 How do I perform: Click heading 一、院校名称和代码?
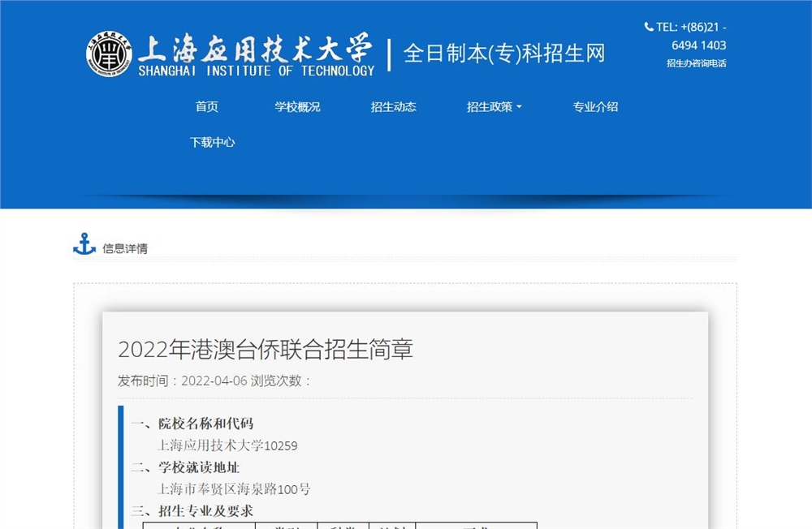(192, 424)
